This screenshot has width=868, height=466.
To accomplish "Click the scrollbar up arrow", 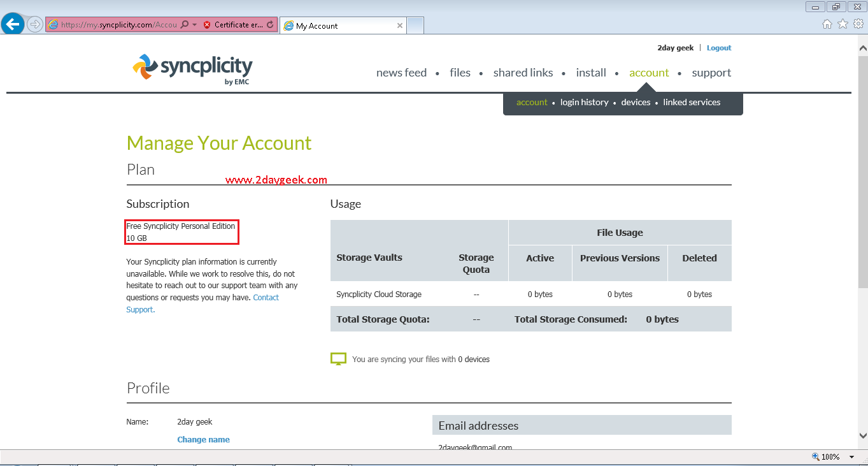I will (x=863, y=47).
